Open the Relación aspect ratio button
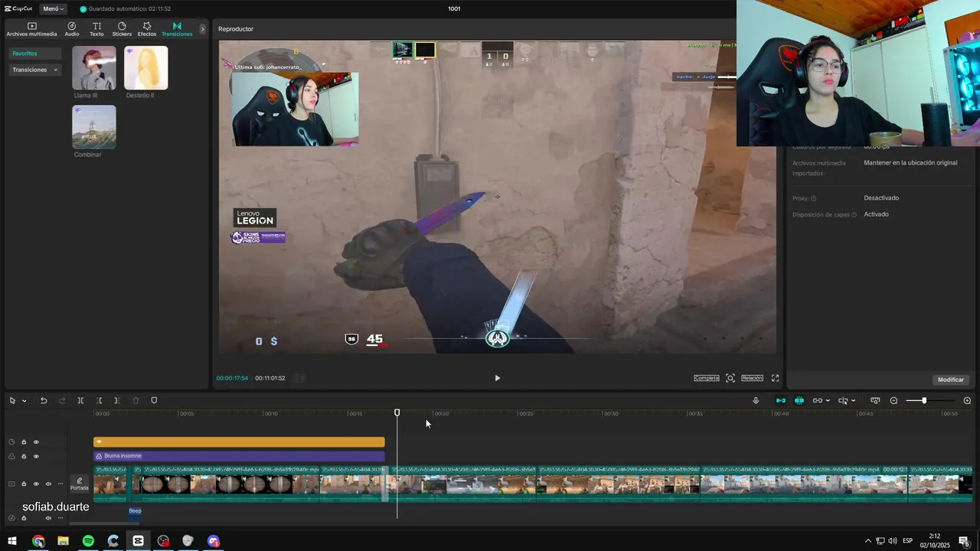The height and width of the screenshot is (551, 980). (752, 378)
